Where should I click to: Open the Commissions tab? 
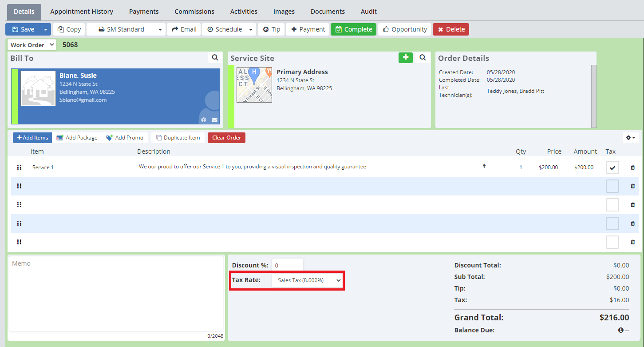[x=194, y=12]
